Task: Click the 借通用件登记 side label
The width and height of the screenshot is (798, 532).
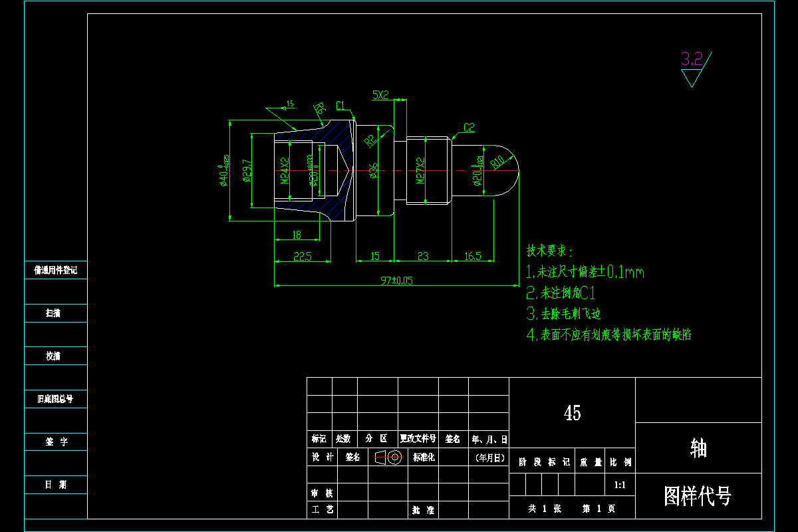Action: pos(56,270)
